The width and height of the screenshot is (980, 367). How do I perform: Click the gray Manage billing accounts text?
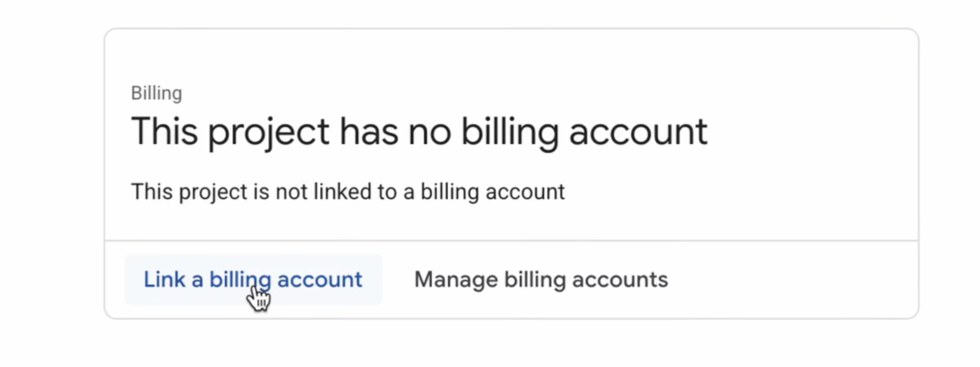pyautogui.click(x=540, y=279)
